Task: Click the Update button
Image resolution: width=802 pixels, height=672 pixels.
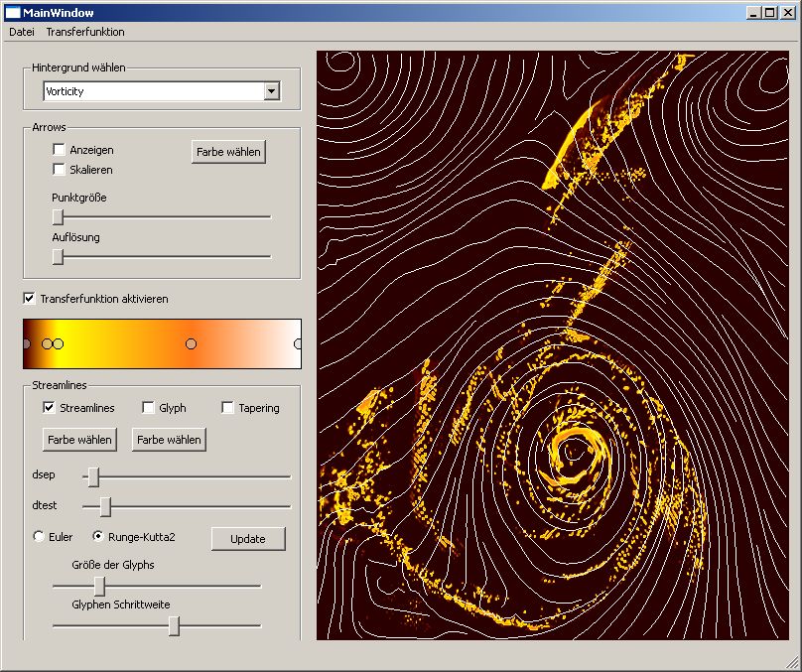Action: tap(248, 539)
